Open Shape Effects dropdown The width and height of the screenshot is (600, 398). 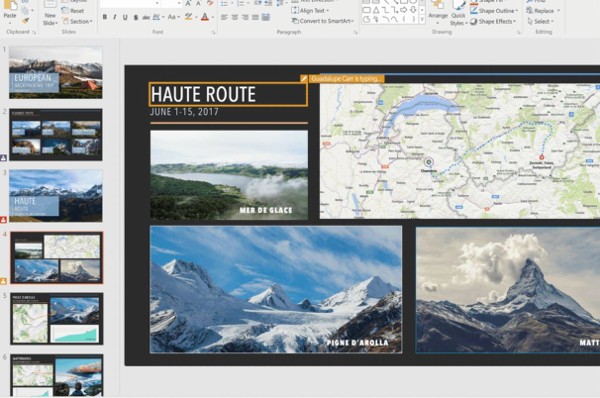(x=493, y=21)
